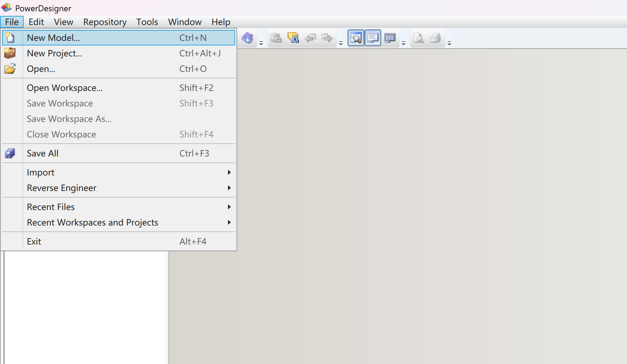Open the View menu
This screenshot has height=364, width=627.
point(63,22)
